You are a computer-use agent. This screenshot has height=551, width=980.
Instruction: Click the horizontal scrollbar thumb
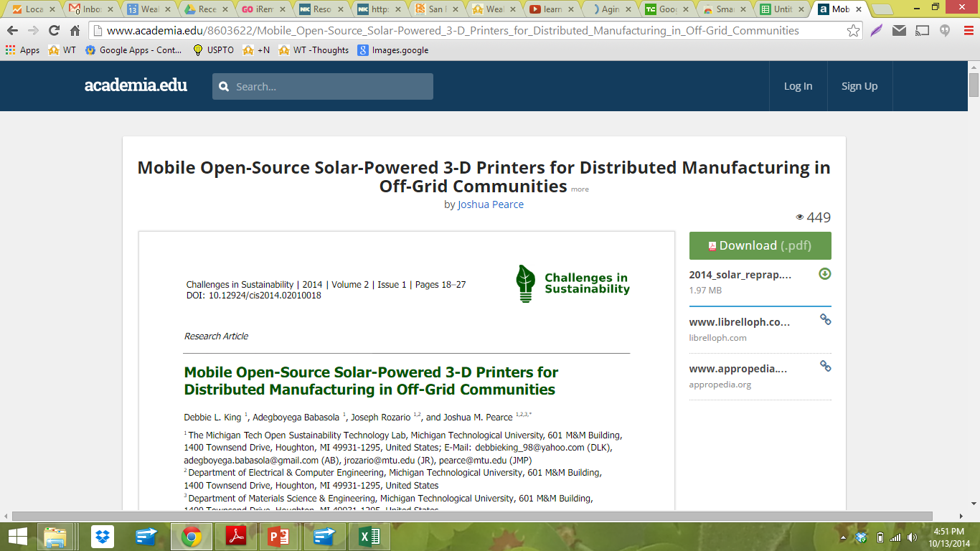point(472,516)
